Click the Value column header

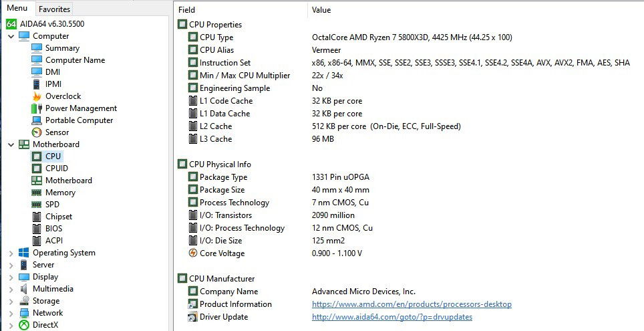(x=321, y=10)
